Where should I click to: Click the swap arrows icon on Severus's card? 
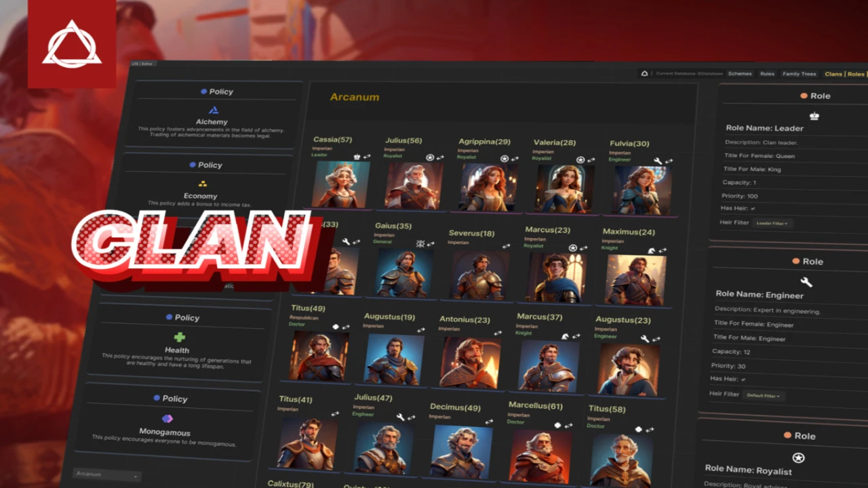pyautogui.click(x=506, y=246)
